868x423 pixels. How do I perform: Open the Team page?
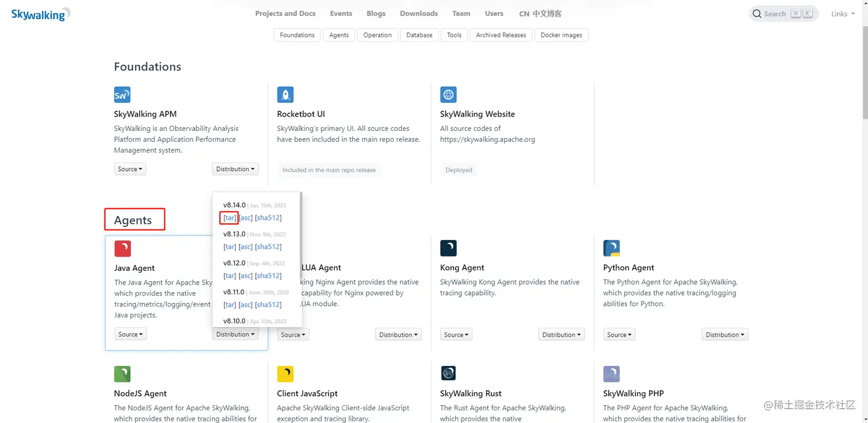click(x=461, y=13)
